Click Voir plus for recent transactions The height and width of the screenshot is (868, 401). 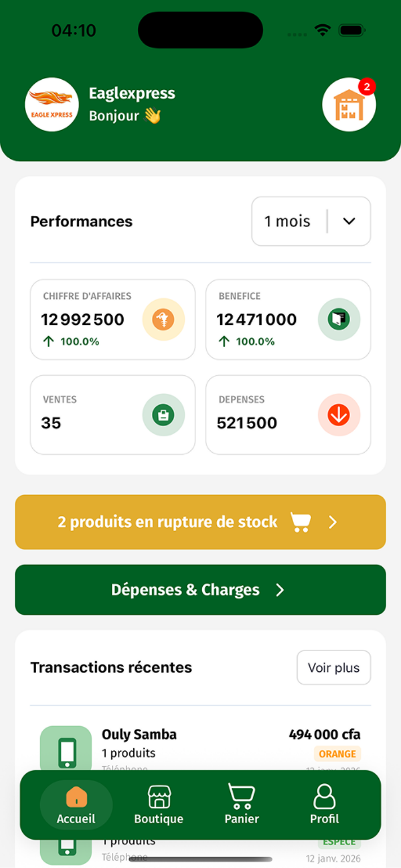pos(333,667)
